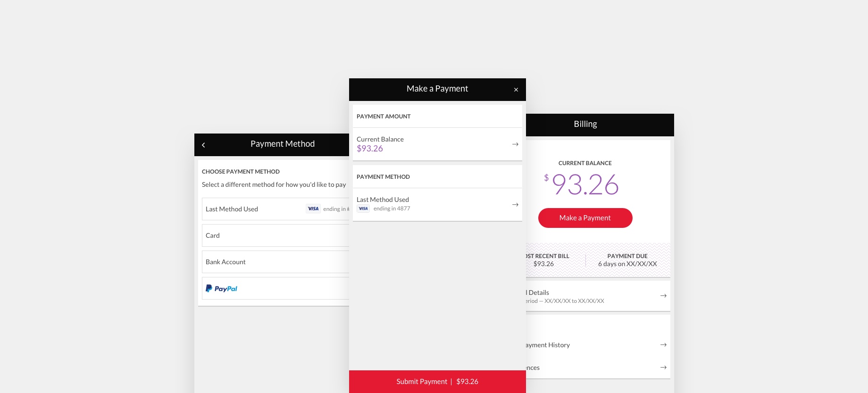This screenshot has height=393, width=868.
Task: Submit Payment of $93.26
Action: pyautogui.click(x=437, y=382)
